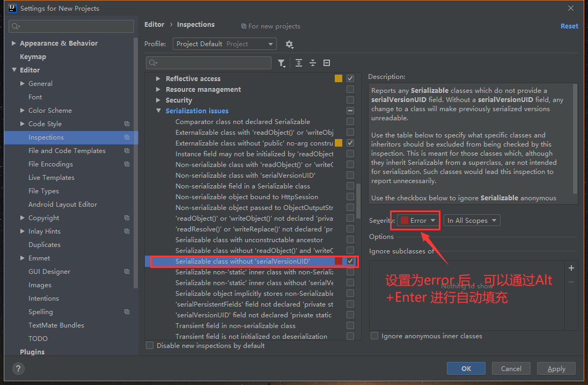Open Live Templates settings
Viewport: 588px width, 385px height.
click(x=52, y=178)
